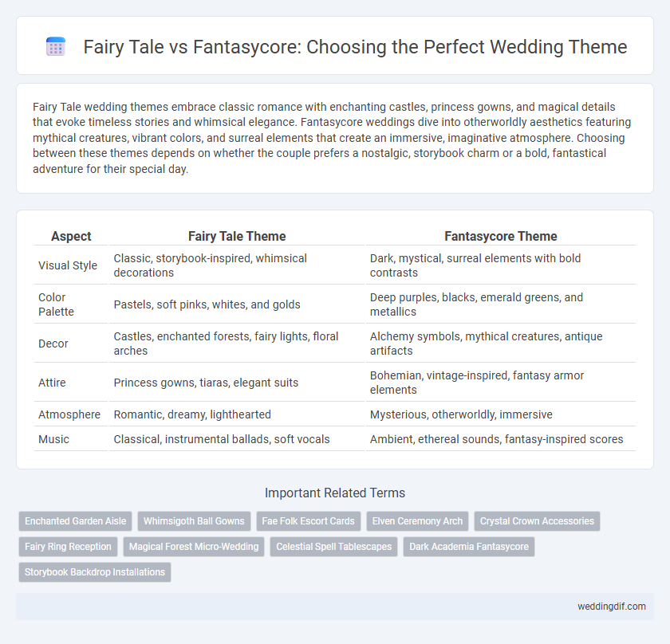Click the intro paragraph about Fairy Tale weddings
Viewport: 670px width, 644px height.
(332, 138)
